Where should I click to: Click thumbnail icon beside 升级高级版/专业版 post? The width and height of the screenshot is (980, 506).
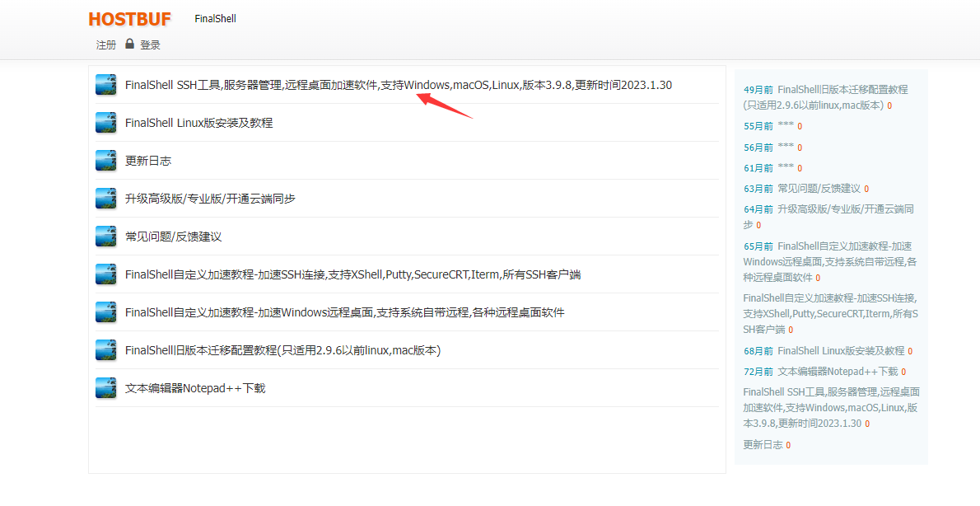click(x=105, y=199)
